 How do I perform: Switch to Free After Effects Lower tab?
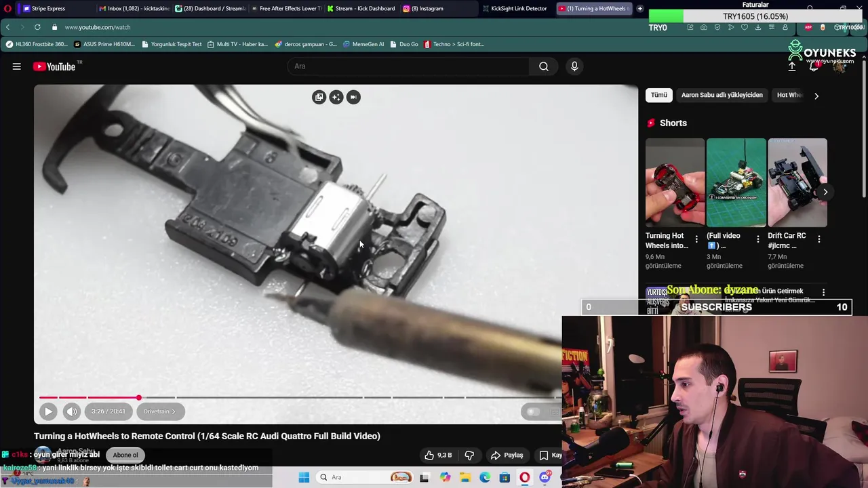coord(285,8)
